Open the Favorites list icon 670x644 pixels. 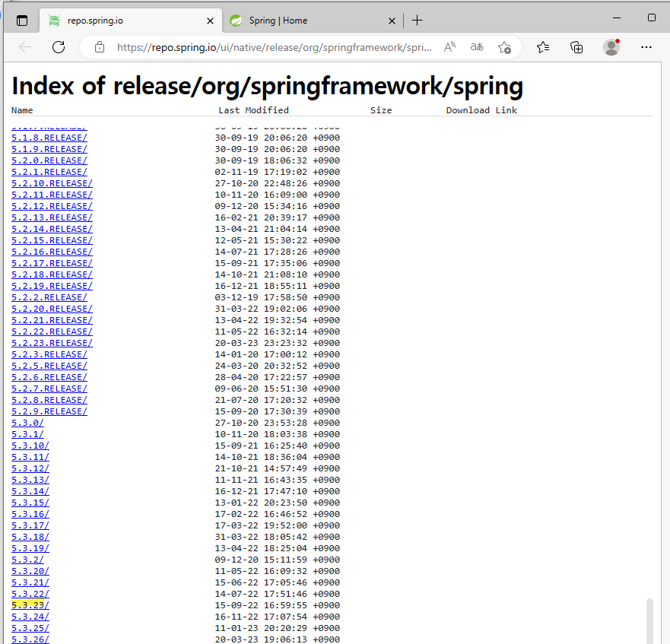pos(543,47)
